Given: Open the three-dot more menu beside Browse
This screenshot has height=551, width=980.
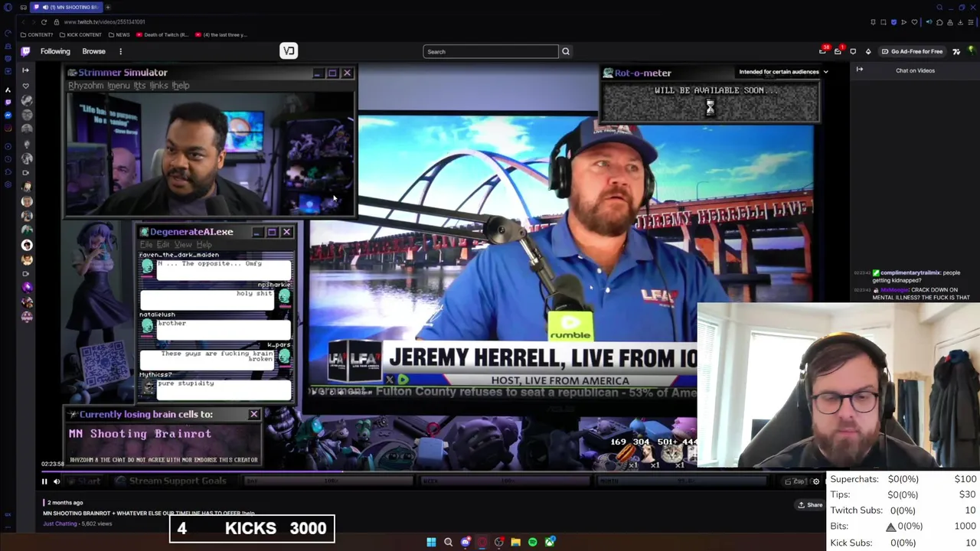Looking at the screenshot, I should click(x=120, y=51).
